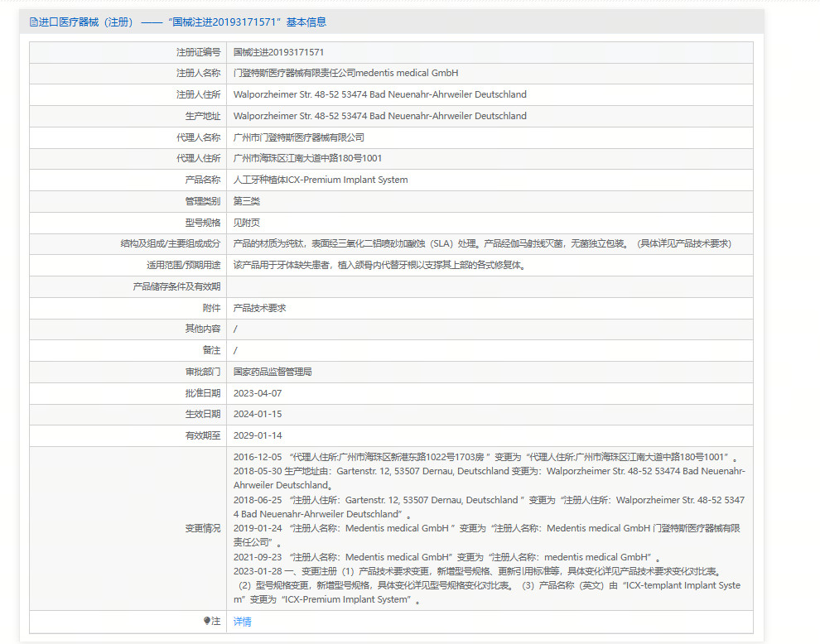This screenshot has width=820, height=644.
Task: Click 见附页 in the 型号规格 row
Action: 246,223
